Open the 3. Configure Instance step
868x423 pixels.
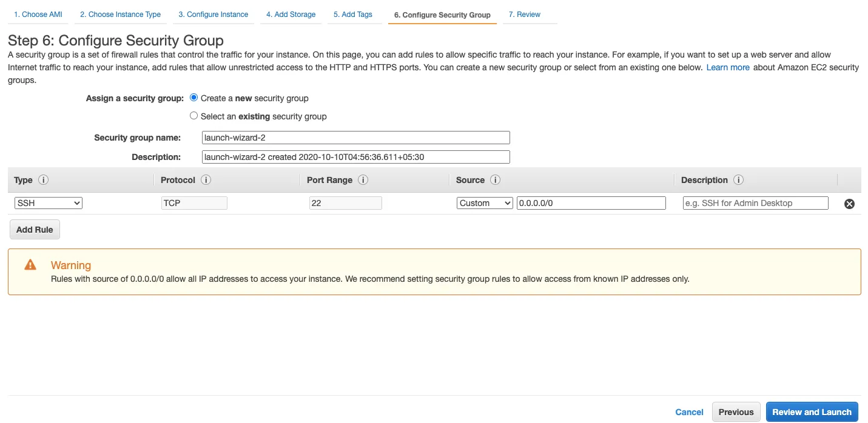point(213,15)
